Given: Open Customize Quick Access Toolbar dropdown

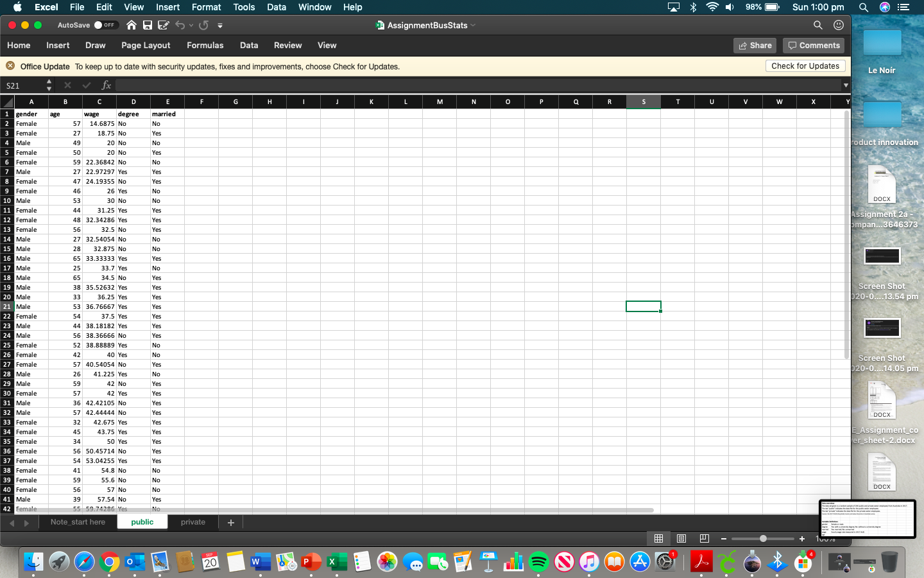Looking at the screenshot, I should 220,25.
